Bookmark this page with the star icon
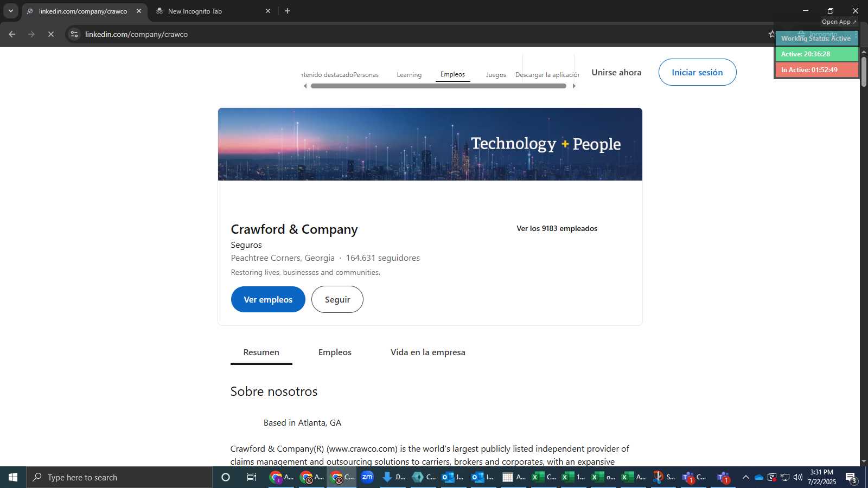The image size is (868, 488). click(x=771, y=34)
